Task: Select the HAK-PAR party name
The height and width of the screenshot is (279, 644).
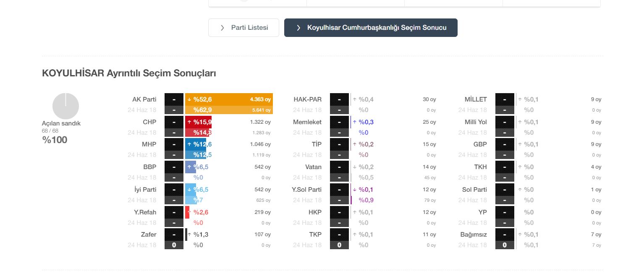Action: coord(308,99)
